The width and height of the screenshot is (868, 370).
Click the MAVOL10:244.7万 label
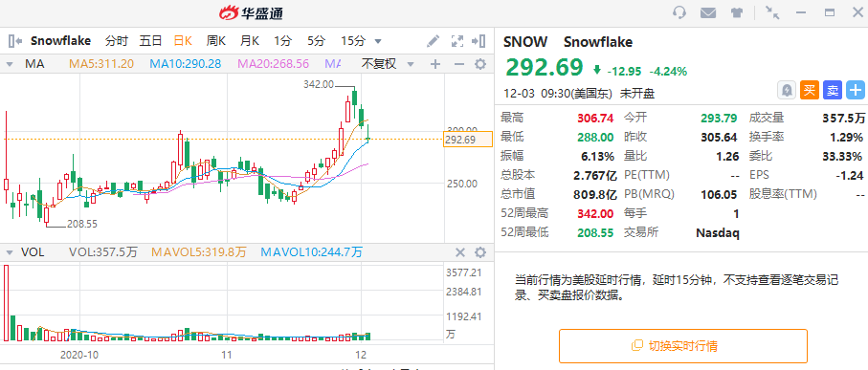click(312, 252)
